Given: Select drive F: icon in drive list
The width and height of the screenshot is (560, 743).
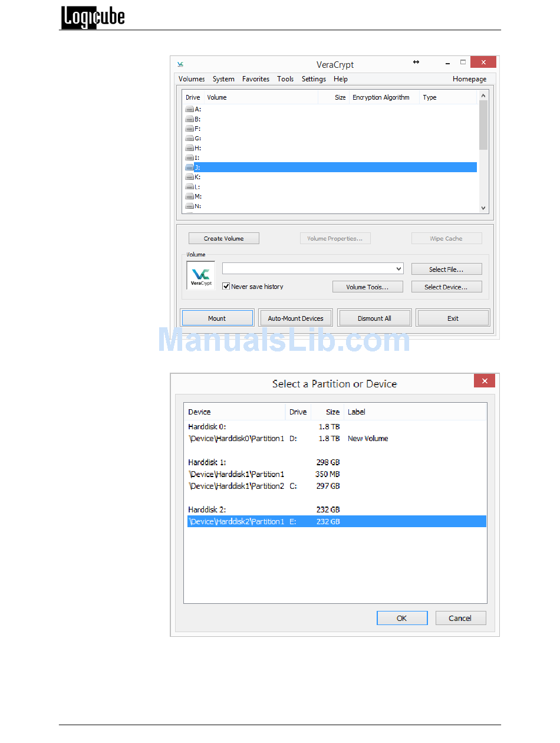Looking at the screenshot, I should [x=190, y=129].
